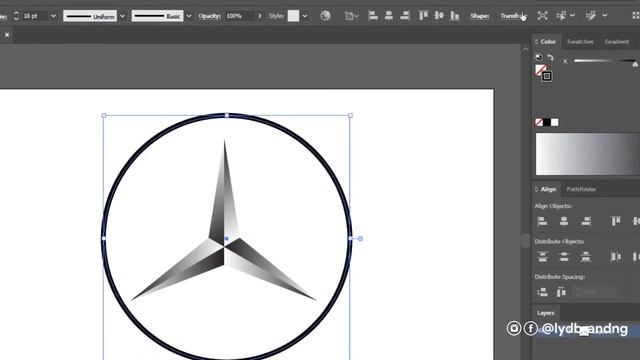640x360 pixels.
Task: Click the None swatch in Color panel
Action: [x=539, y=122]
